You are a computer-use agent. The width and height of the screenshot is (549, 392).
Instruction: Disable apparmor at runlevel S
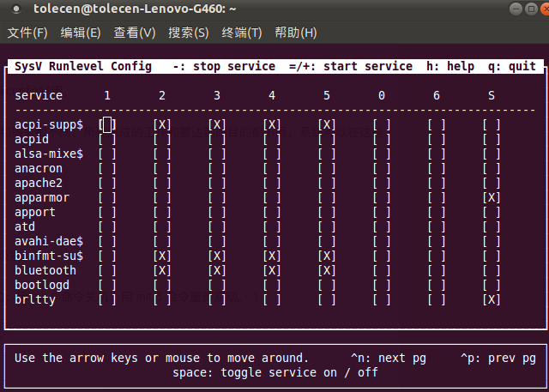492,198
